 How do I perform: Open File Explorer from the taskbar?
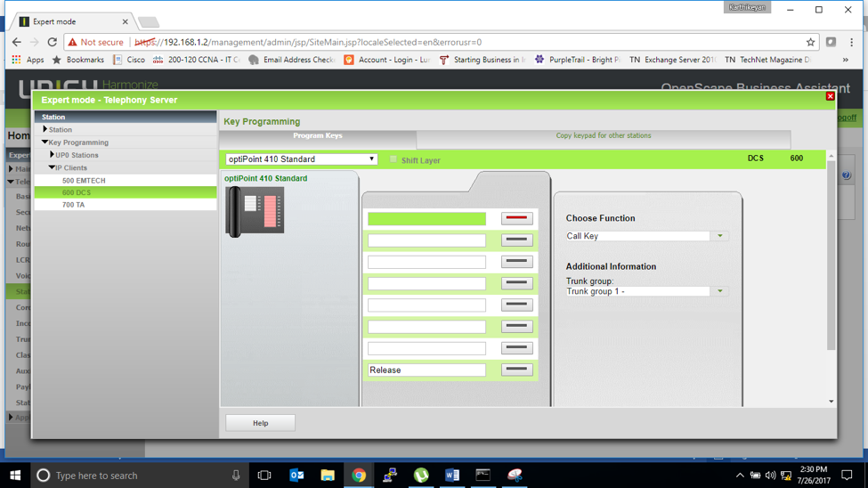click(328, 476)
